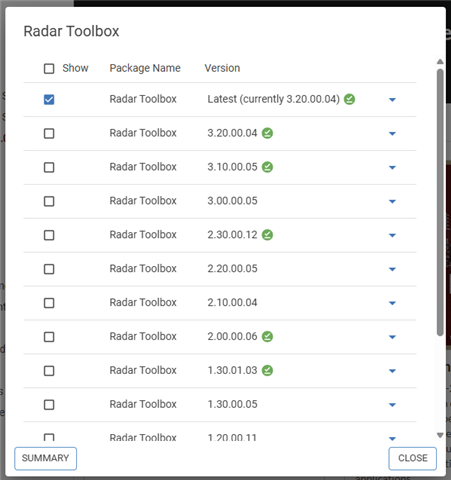Viewport: 451px width, 480px height.
Task: Click Latest (currently 3.20.00.04) text
Action: [274, 99]
